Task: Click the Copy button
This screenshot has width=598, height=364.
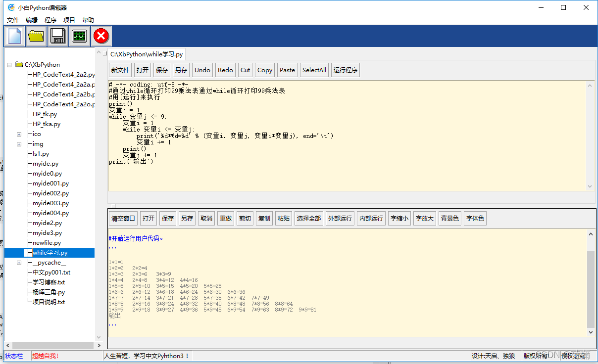Action: [x=265, y=70]
